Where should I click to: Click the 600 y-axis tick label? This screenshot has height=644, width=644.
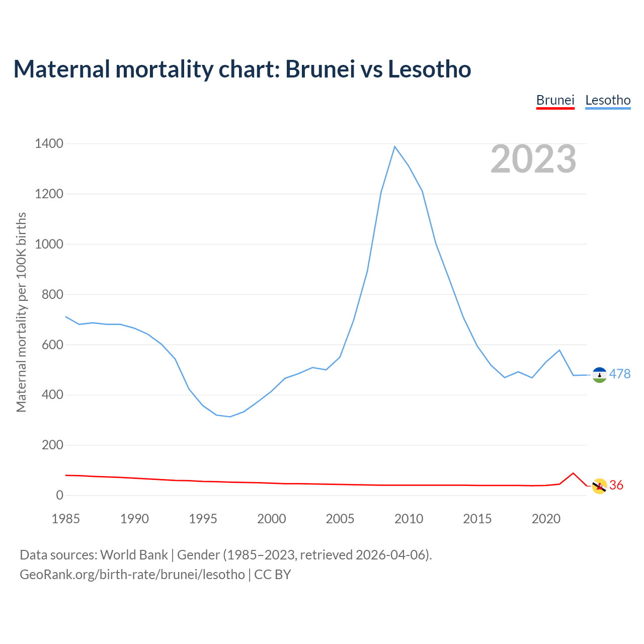(x=52, y=345)
